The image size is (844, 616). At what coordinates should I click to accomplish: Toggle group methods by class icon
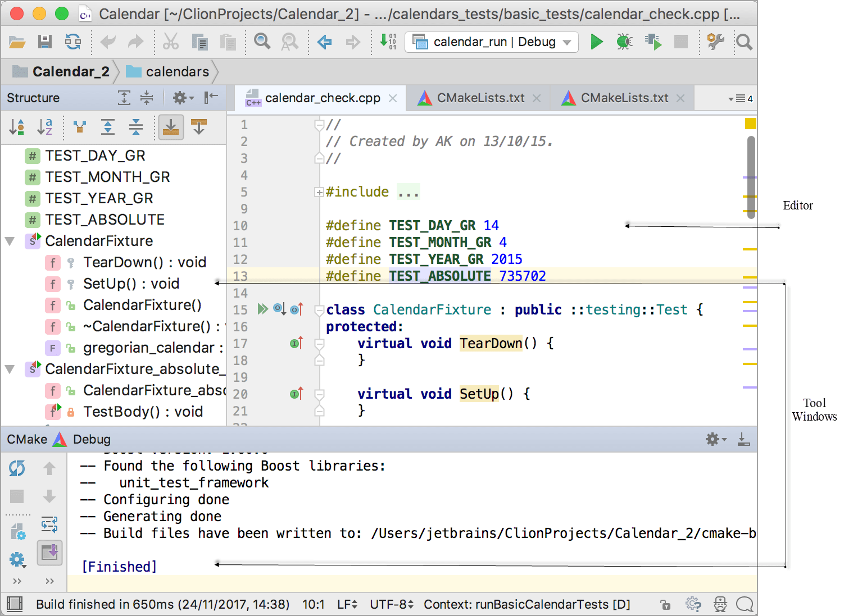[x=80, y=127]
